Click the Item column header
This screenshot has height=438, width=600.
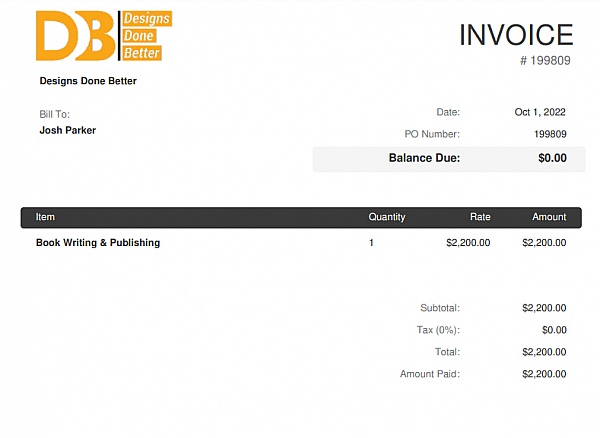[x=46, y=217]
